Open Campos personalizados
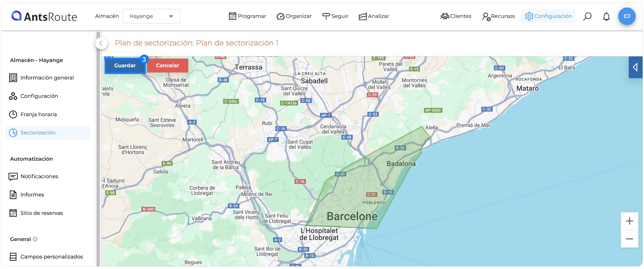This screenshot has height=269, width=644. [48, 257]
